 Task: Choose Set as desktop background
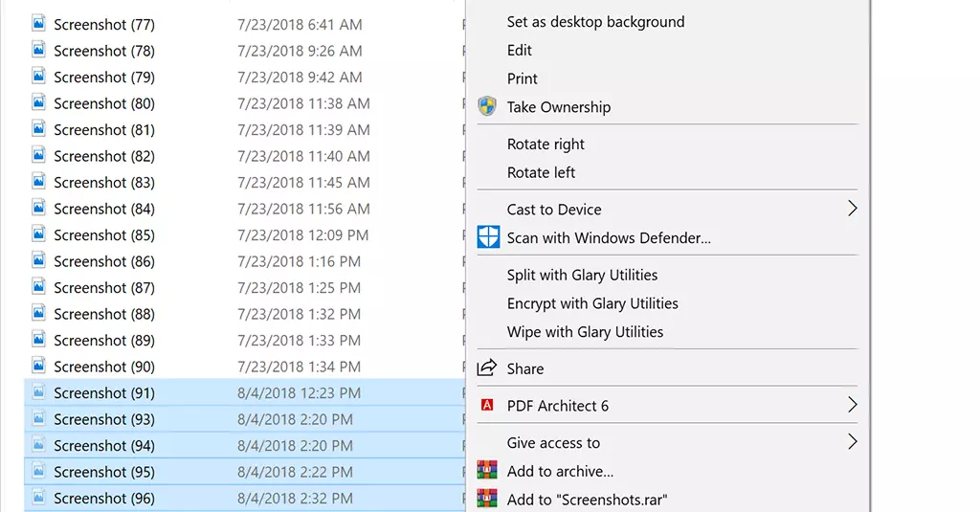595,22
